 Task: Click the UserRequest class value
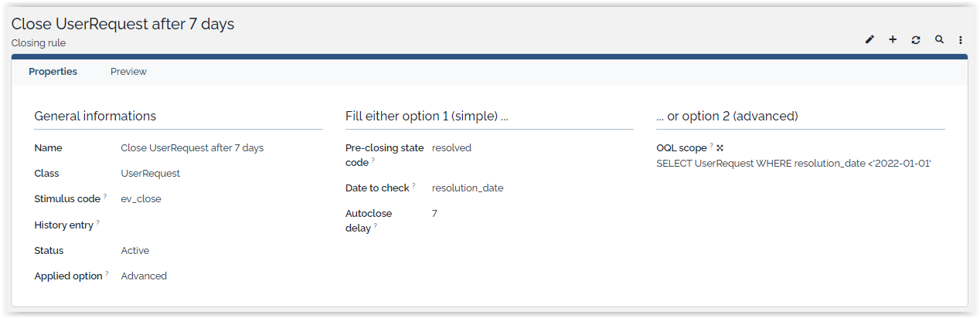[x=150, y=174]
